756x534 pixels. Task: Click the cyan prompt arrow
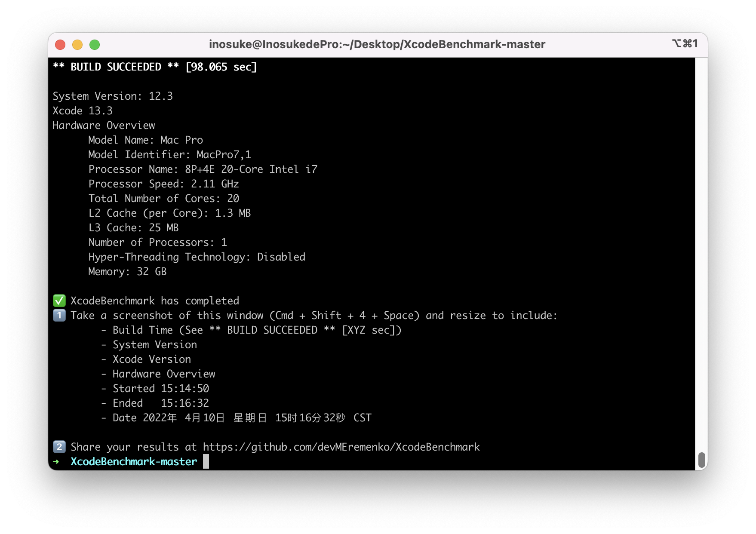coord(56,461)
